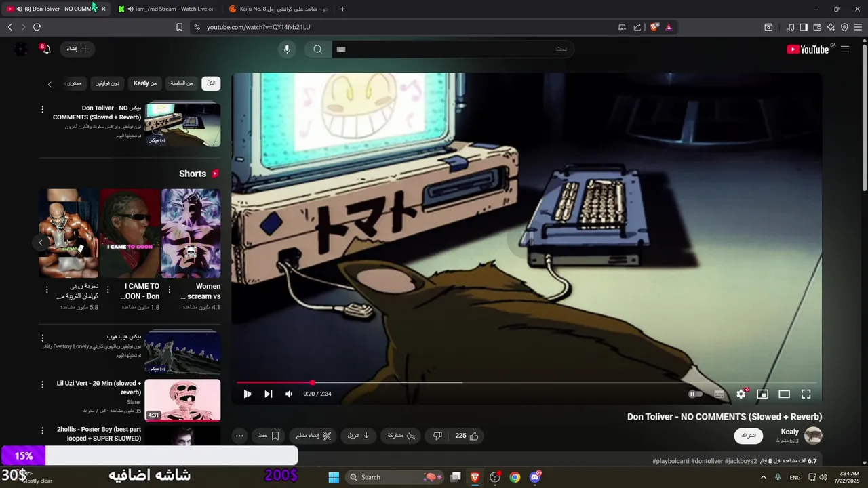This screenshot has height=488, width=868.
Task: Start voice search with microphone
Action: (287, 49)
